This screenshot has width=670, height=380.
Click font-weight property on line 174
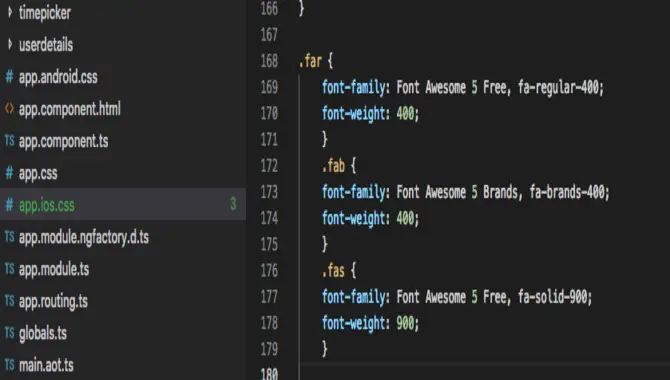tap(354, 219)
